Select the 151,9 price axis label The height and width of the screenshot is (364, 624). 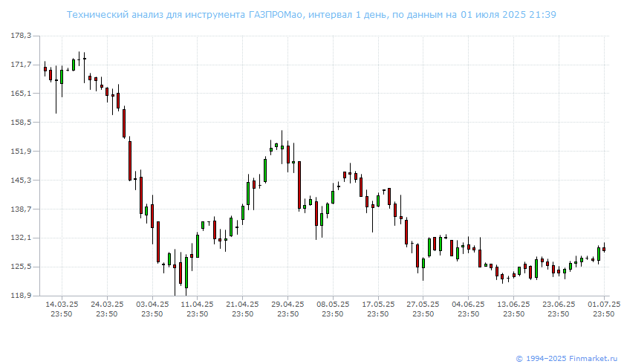[x=21, y=151]
